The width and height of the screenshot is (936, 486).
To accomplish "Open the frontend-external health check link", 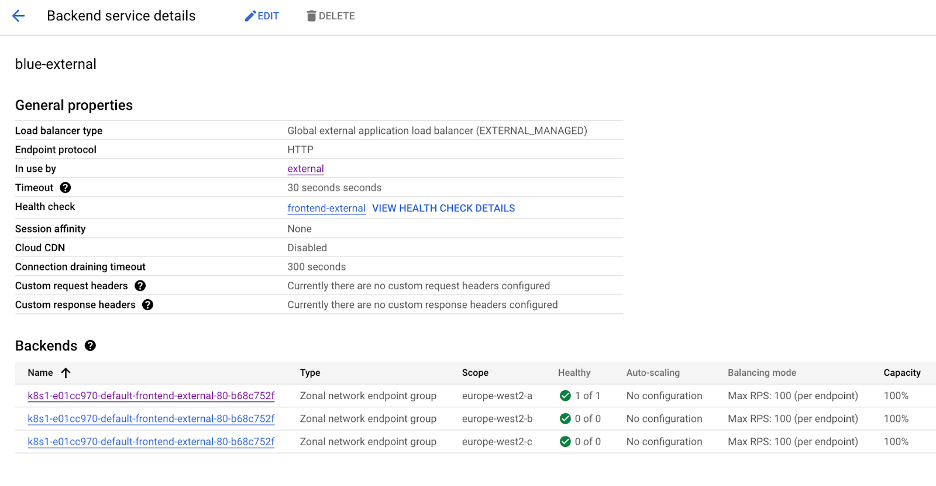I will pyautogui.click(x=326, y=208).
